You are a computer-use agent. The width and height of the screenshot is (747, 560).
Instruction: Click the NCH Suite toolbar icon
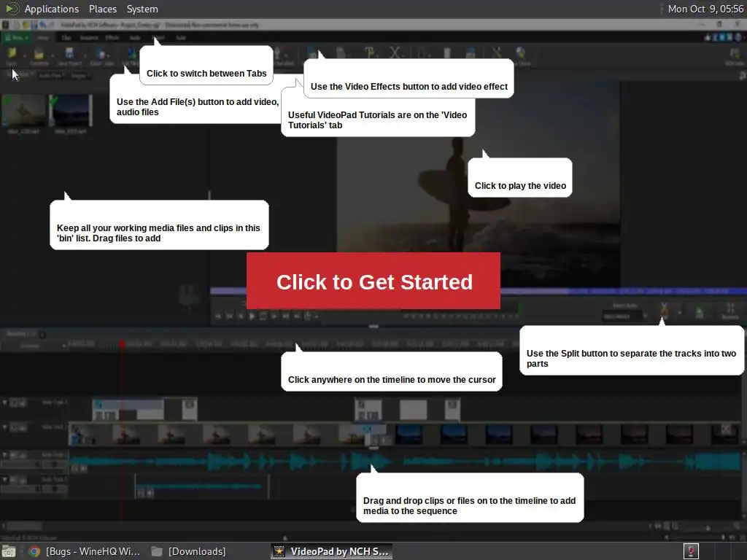pos(734,57)
